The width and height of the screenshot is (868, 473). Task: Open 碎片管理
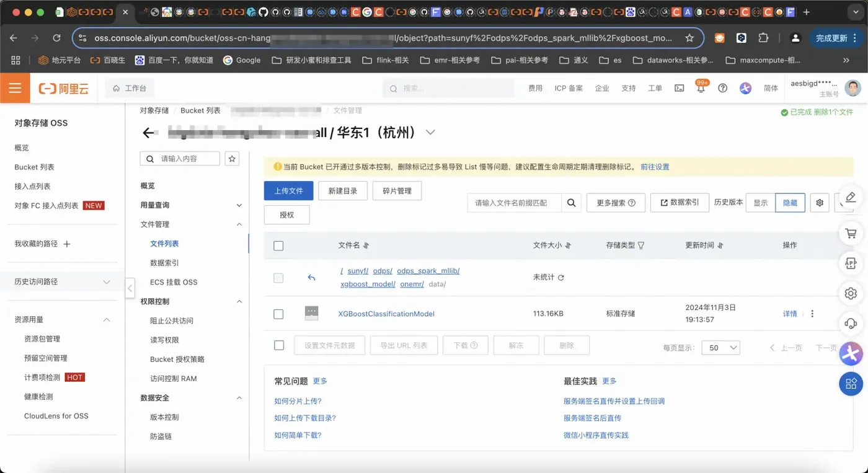pos(397,191)
